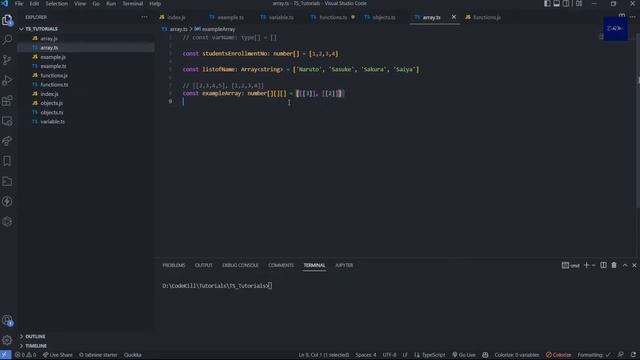Open the Extensions view
This screenshot has height=360, width=640.
(x=7, y=100)
